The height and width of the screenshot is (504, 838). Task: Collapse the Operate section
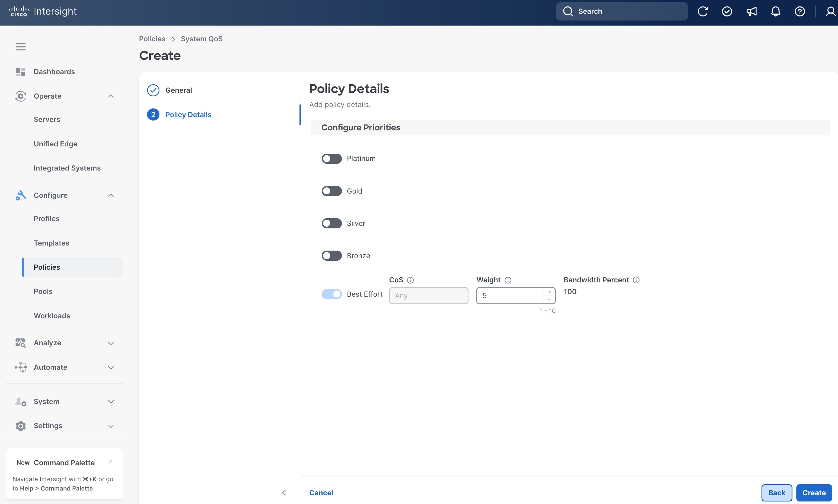point(111,96)
